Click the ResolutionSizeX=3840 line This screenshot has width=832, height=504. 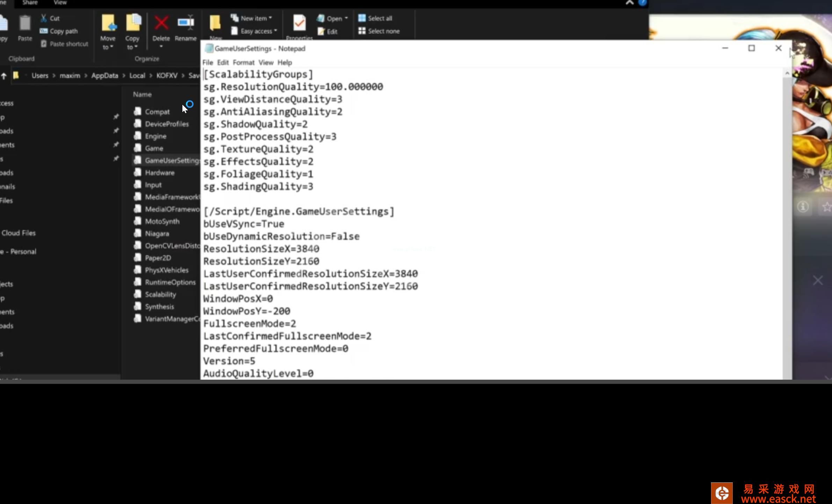coord(261,249)
